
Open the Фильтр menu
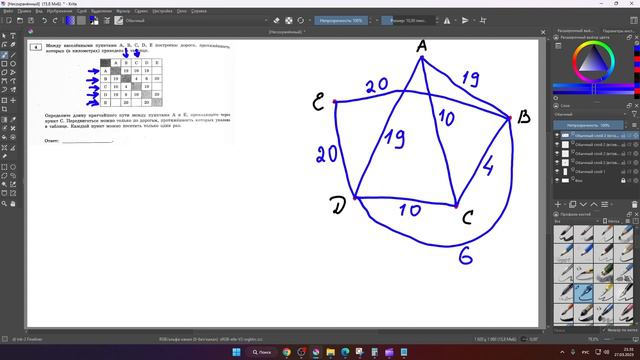[x=123, y=11]
